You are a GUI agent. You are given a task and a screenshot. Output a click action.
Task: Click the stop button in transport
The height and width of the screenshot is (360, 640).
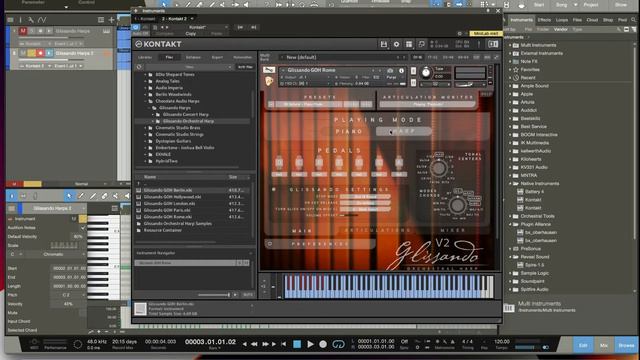pos(297,344)
